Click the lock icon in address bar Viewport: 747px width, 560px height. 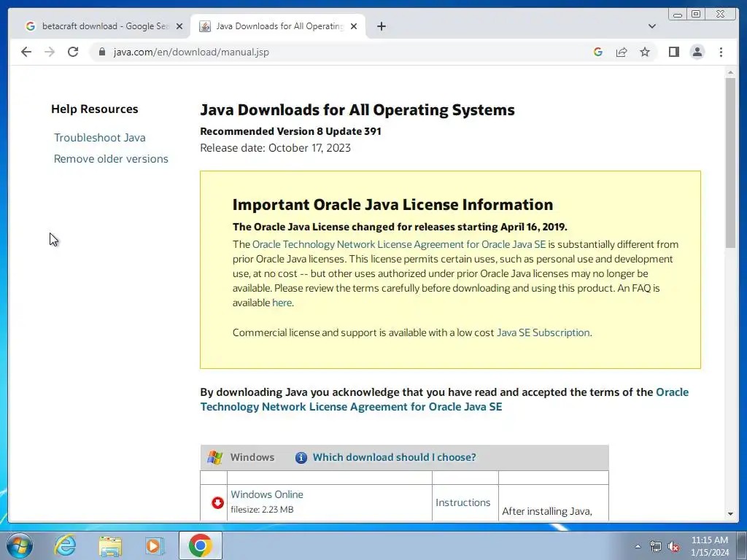point(102,52)
